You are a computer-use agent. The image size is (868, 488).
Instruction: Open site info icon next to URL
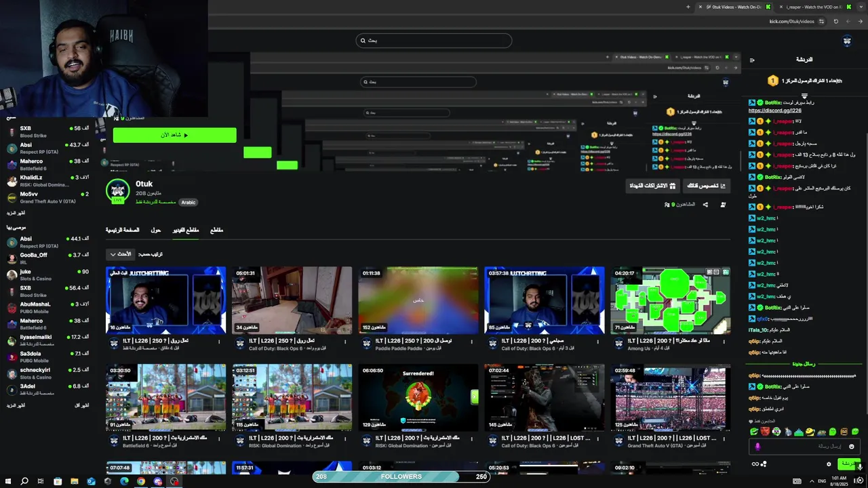pos(821,21)
